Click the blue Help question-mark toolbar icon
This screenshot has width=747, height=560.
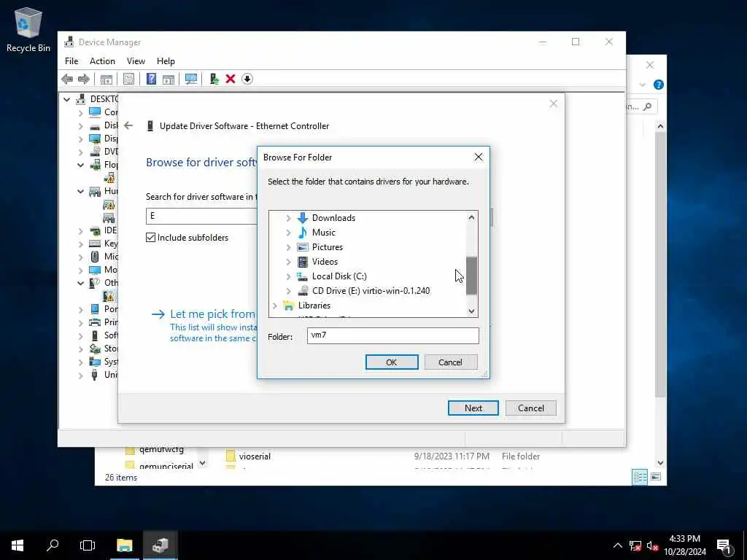tap(151, 79)
